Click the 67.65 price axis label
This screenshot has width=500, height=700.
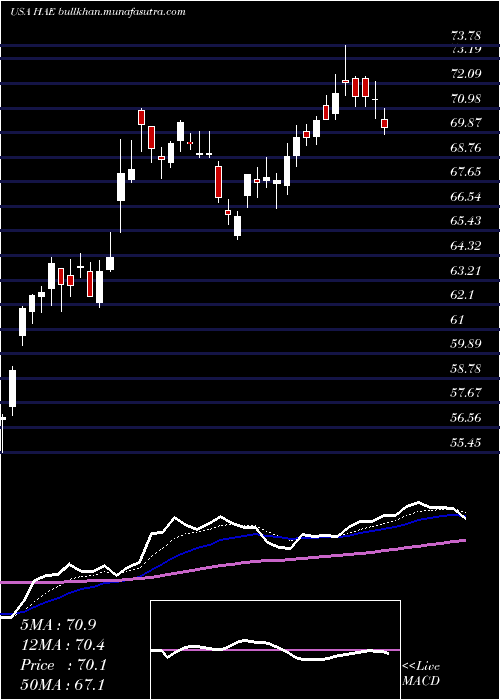click(x=466, y=171)
